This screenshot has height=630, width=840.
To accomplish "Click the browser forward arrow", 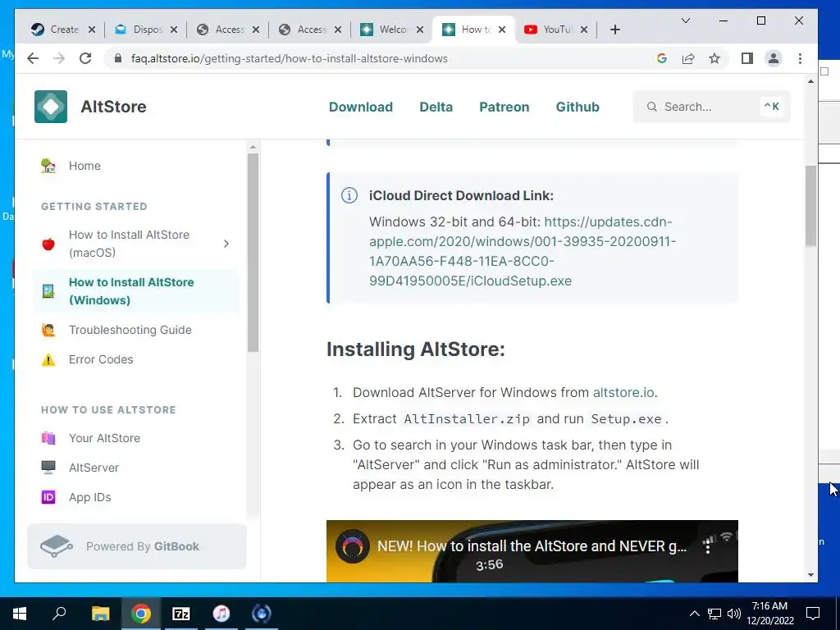I will [x=59, y=58].
